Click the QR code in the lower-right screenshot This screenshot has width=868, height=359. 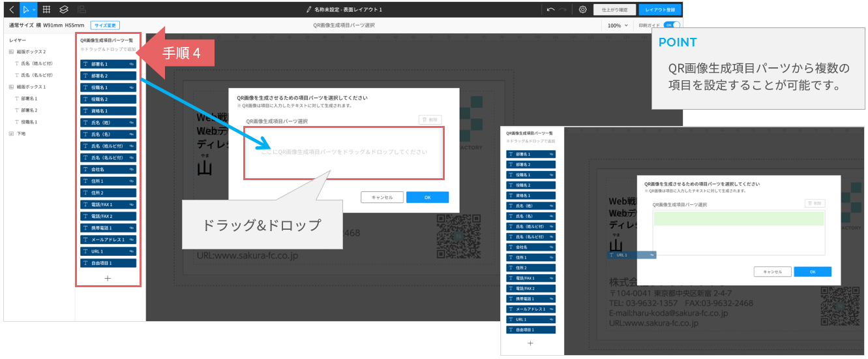pyautogui.click(x=839, y=306)
